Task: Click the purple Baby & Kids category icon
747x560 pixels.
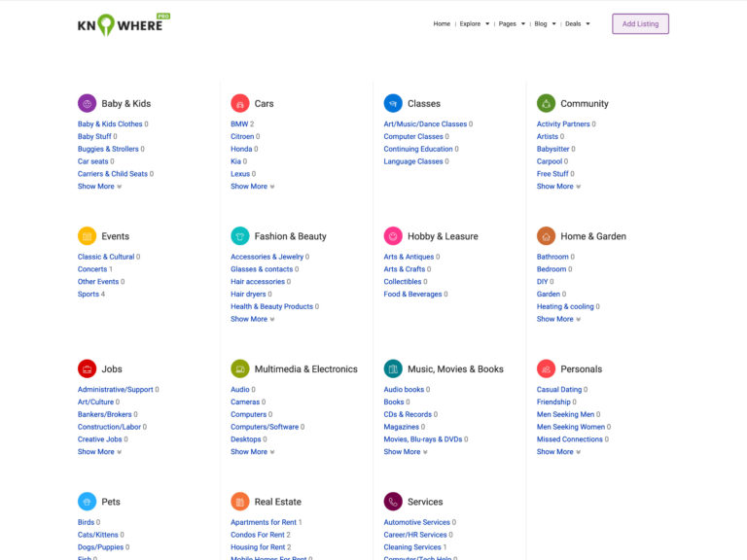Action: [x=87, y=103]
